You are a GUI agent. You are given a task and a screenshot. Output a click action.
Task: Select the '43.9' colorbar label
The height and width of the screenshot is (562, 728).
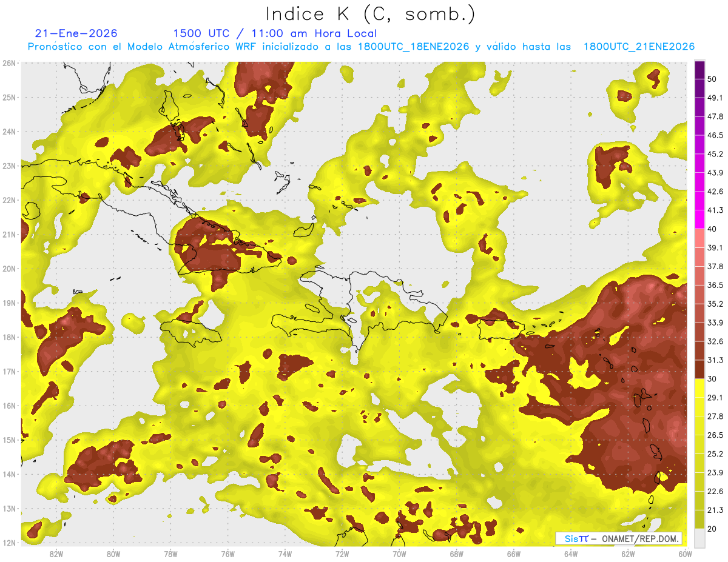point(715,173)
